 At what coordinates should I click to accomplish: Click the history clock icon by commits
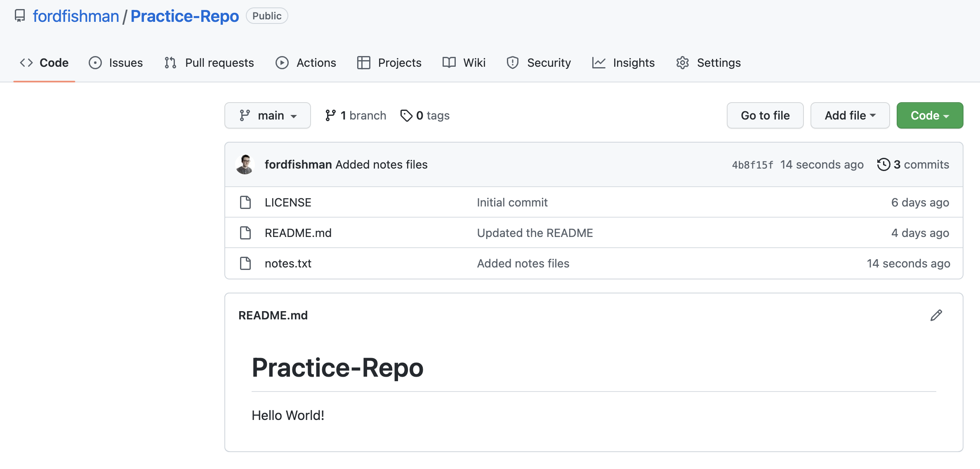coord(883,164)
